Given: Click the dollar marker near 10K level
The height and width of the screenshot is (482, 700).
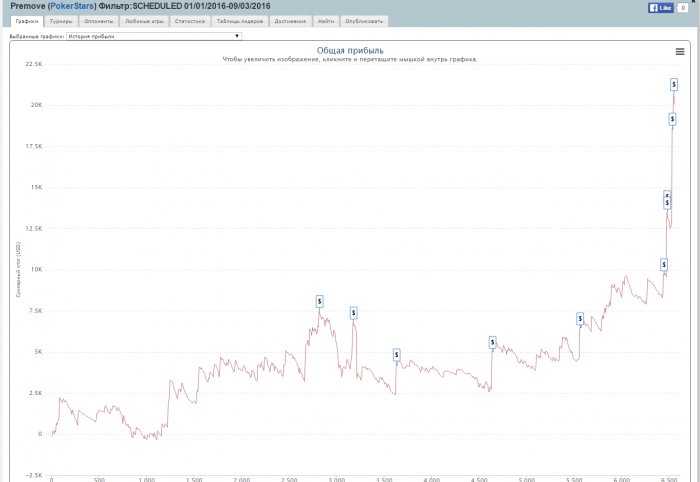Looking at the screenshot, I should 664,264.
